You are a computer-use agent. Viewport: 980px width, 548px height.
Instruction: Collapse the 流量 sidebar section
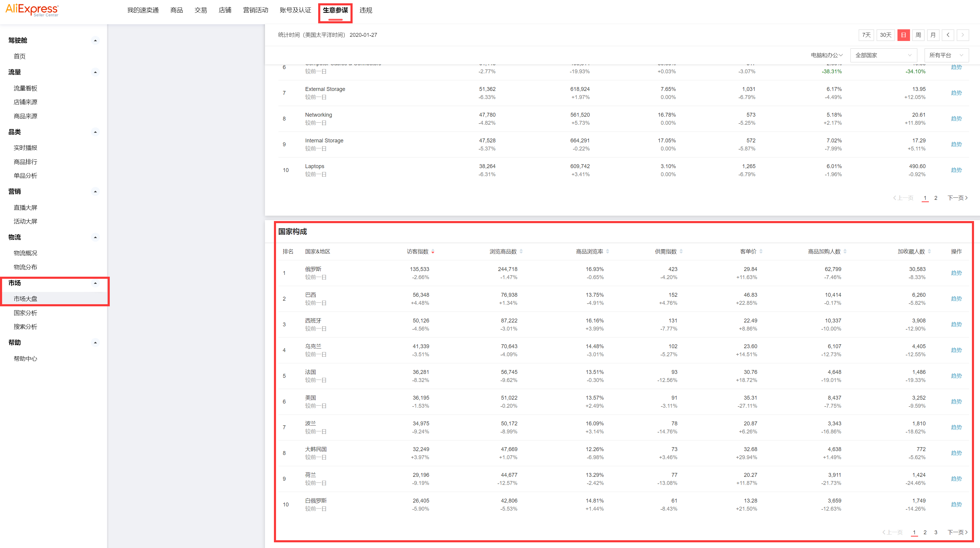tap(95, 72)
